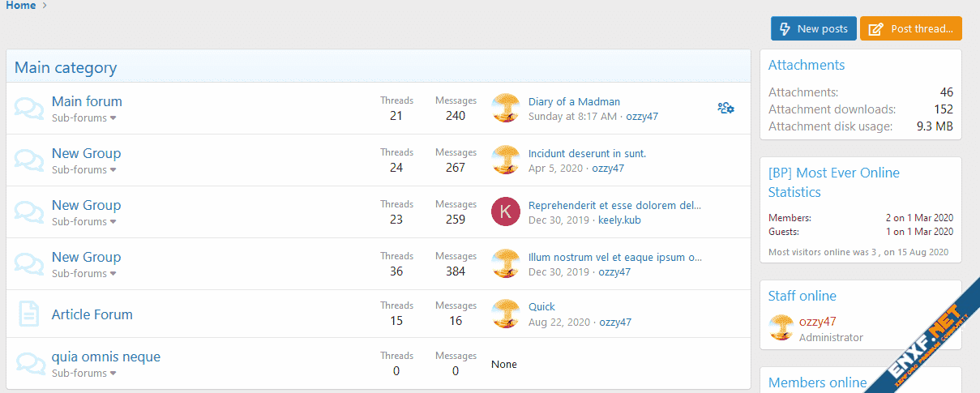Click the Article Forum document icon
The image size is (980, 393).
click(29, 314)
